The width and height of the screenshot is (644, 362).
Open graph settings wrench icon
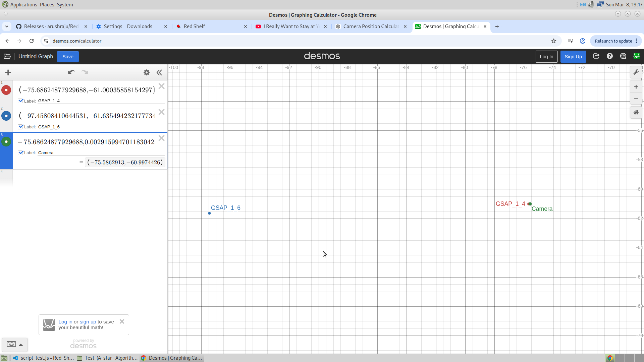click(x=636, y=72)
